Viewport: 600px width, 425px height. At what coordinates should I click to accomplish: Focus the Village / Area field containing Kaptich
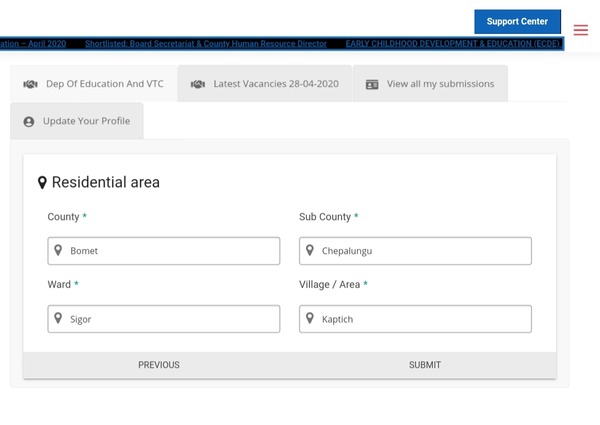(416, 319)
